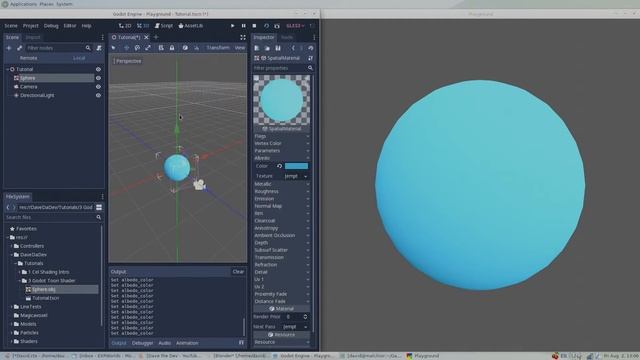
Task: Toggle visibility of Camera node
Action: pyautogui.click(x=98, y=87)
